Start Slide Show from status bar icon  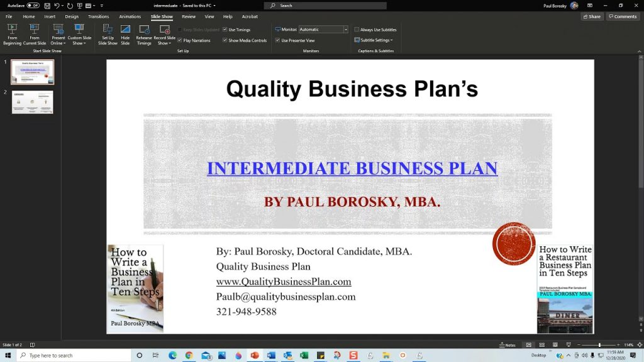569,345
